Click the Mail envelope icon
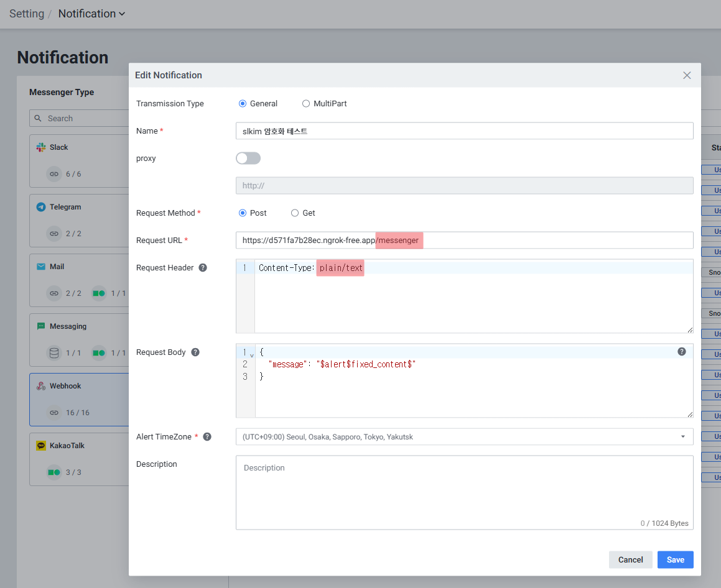This screenshot has width=721, height=588. click(x=41, y=267)
